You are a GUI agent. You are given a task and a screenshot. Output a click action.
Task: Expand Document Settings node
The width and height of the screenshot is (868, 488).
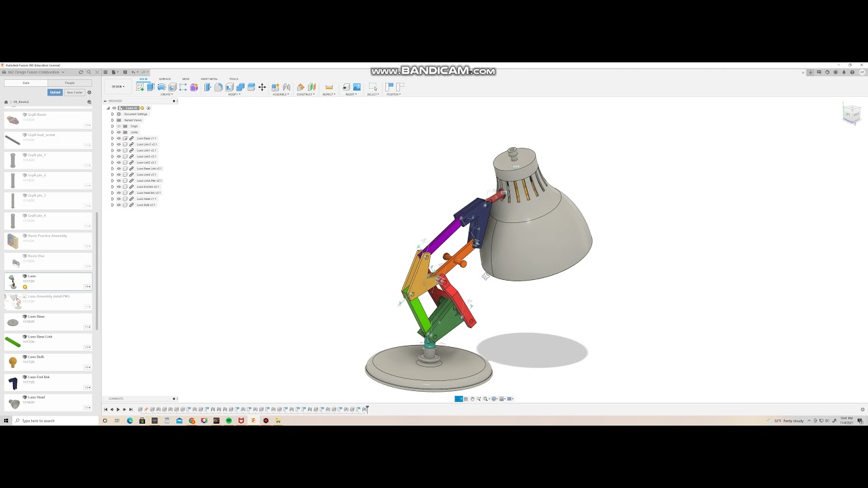pos(113,114)
